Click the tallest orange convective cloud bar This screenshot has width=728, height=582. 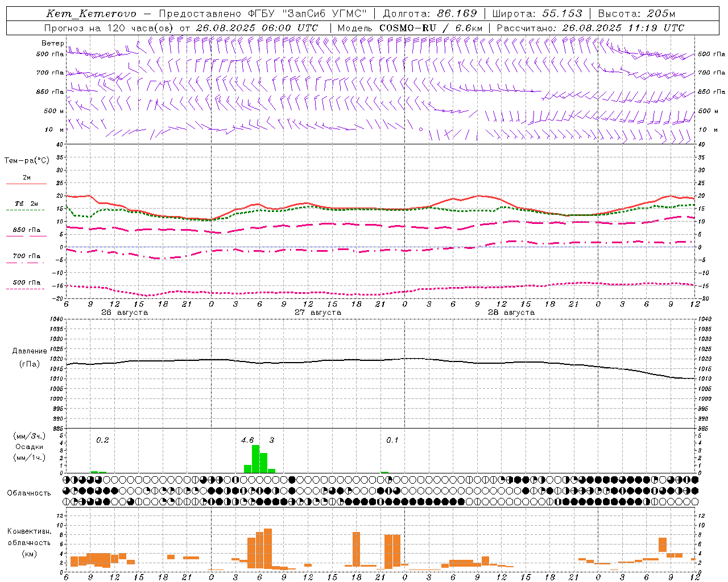click(x=268, y=548)
